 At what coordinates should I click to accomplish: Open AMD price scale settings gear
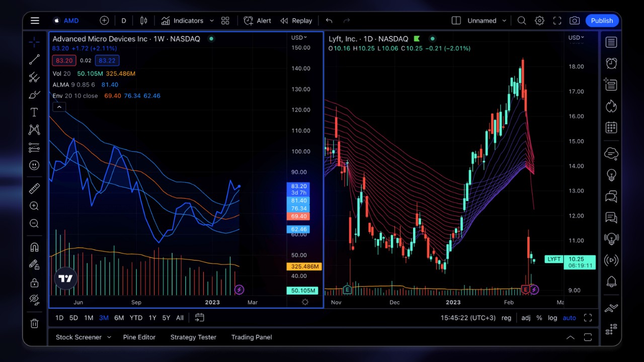pyautogui.click(x=305, y=302)
